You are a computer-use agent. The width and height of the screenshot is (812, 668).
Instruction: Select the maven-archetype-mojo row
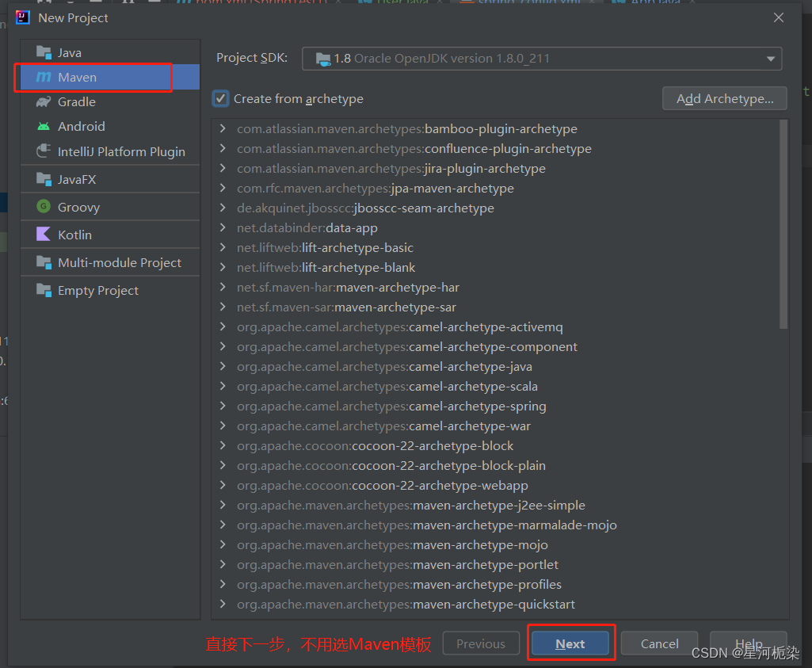tap(494, 544)
